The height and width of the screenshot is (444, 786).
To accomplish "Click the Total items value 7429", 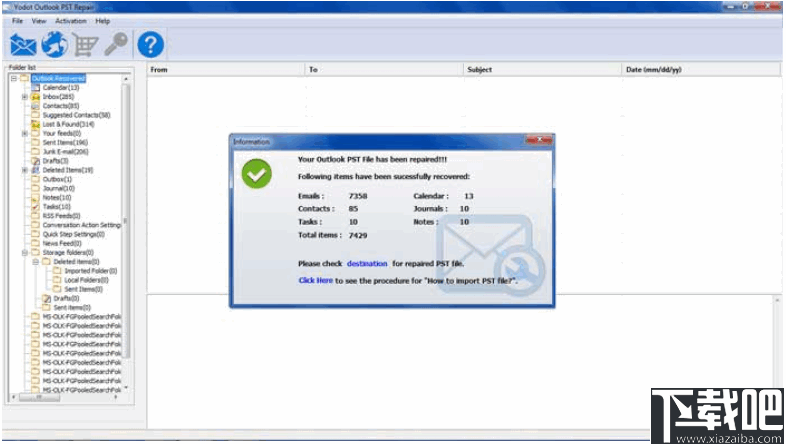I will [358, 235].
